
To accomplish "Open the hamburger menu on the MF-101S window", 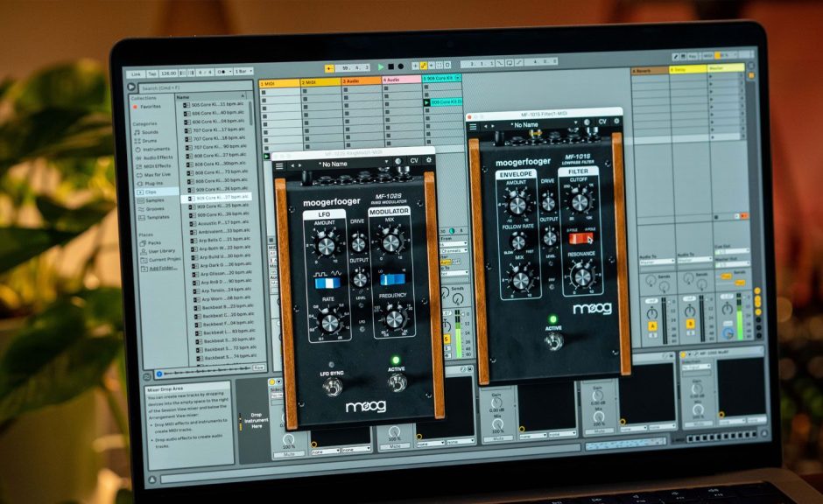I will 472,127.
